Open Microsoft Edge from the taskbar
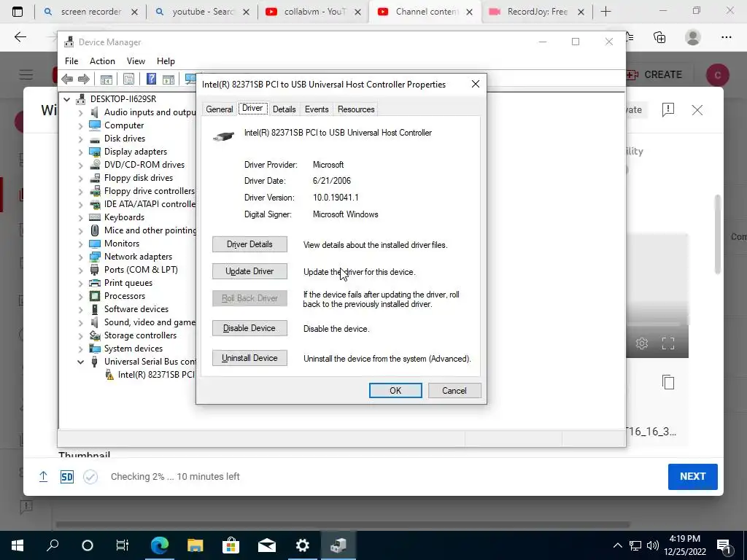Screen dimensions: 747x560 coord(160,545)
